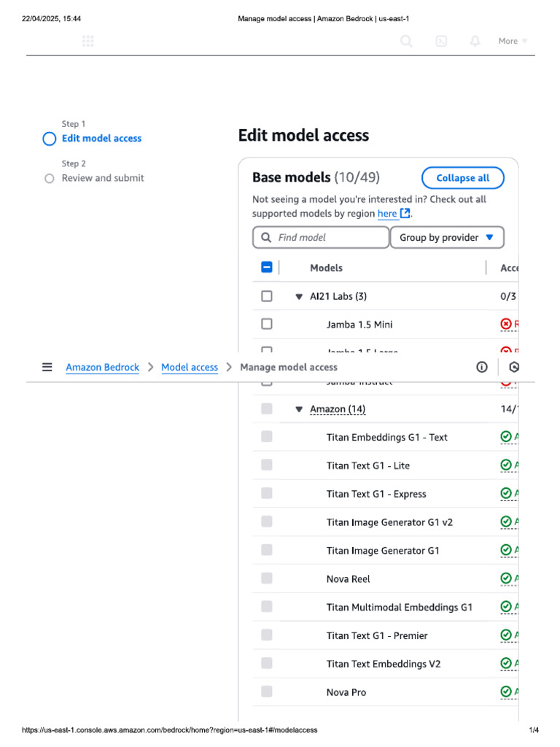Open the CloudShell terminal icon
560x747 pixels.
pos(441,42)
